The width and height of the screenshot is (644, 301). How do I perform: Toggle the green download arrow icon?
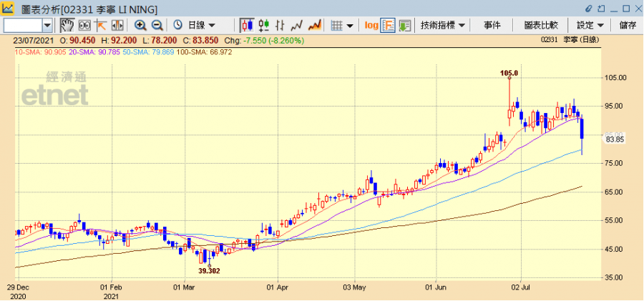[x=405, y=25]
